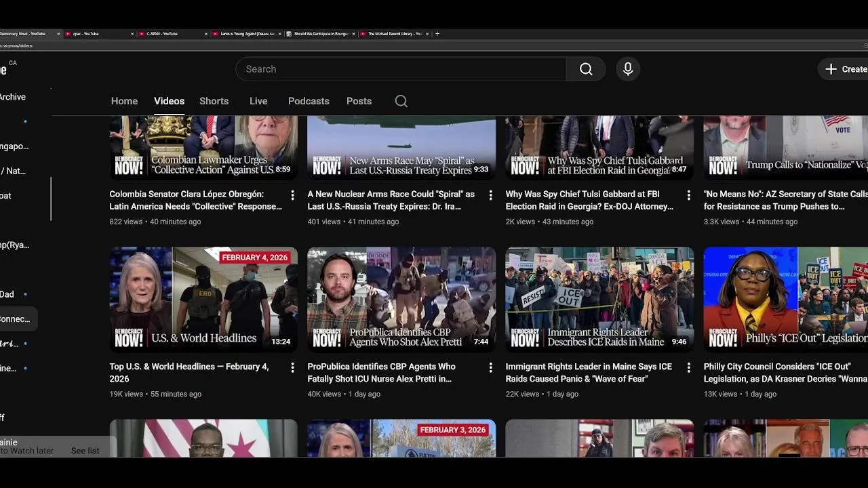Screen dimensions: 868x488
Task: Open Philly City Council ICE Out title
Action: pos(786,372)
